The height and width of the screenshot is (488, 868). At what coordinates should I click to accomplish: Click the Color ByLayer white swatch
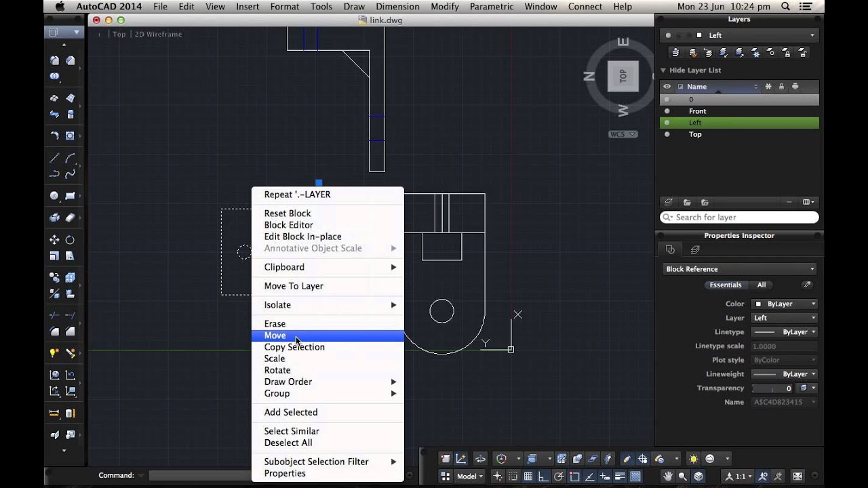(x=758, y=304)
